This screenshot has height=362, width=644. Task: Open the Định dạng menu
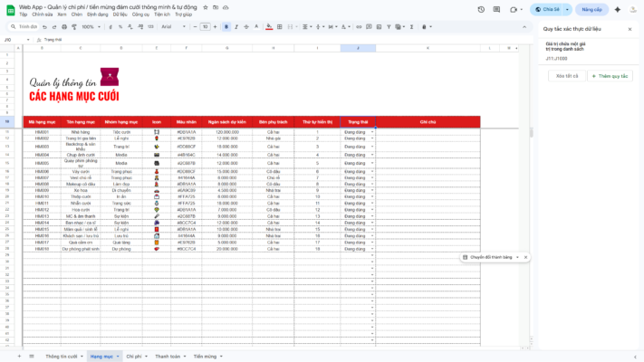[97, 14]
